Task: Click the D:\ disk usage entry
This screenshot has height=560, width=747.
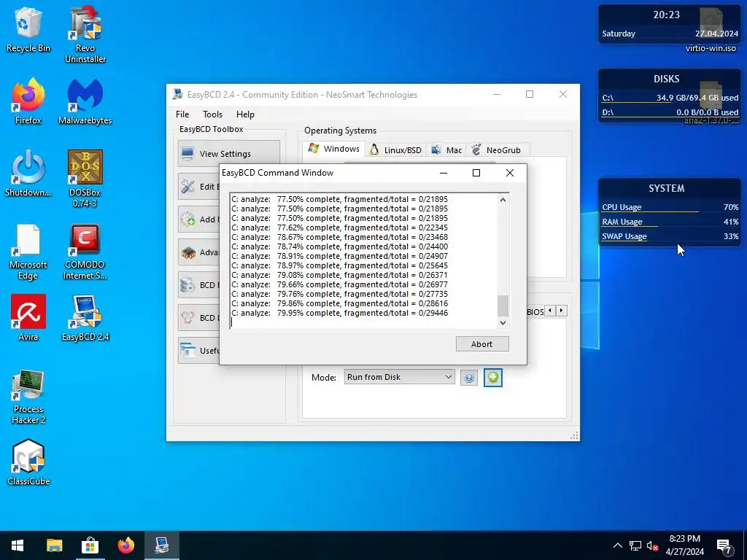Action: pos(670,112)
